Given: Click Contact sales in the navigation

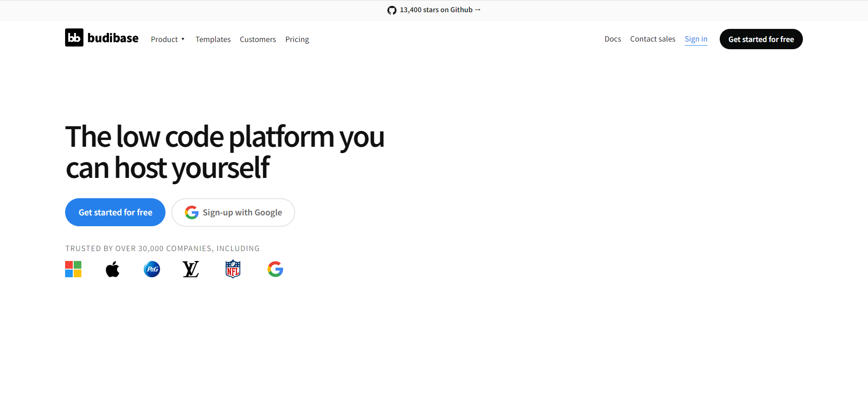Looking at the screenshot, I should coord(653,39).
